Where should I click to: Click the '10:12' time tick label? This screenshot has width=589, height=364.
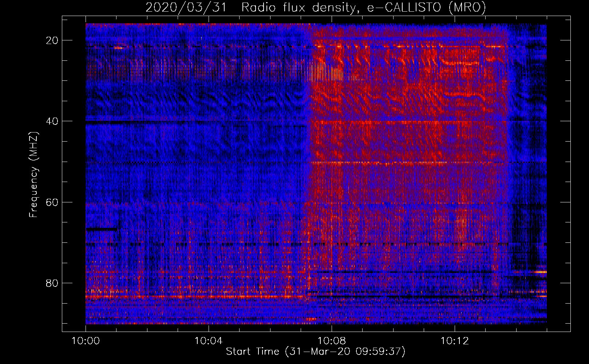[x=454, y=341]
